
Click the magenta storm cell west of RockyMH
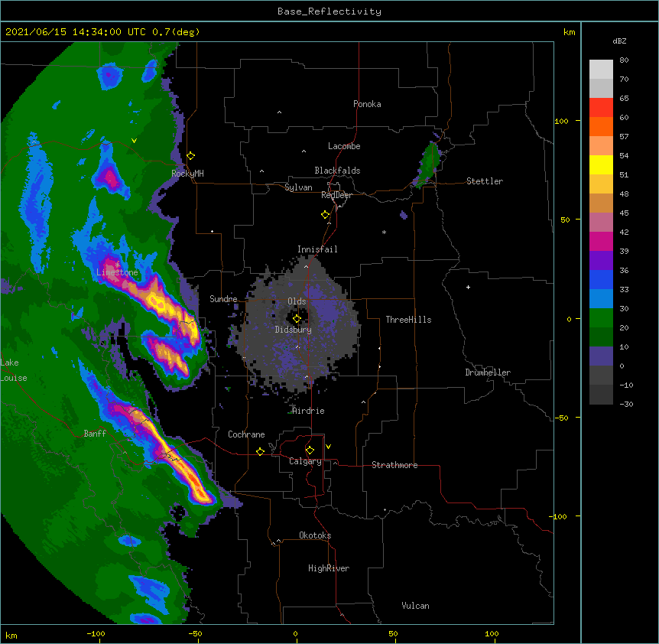[109, 177]
